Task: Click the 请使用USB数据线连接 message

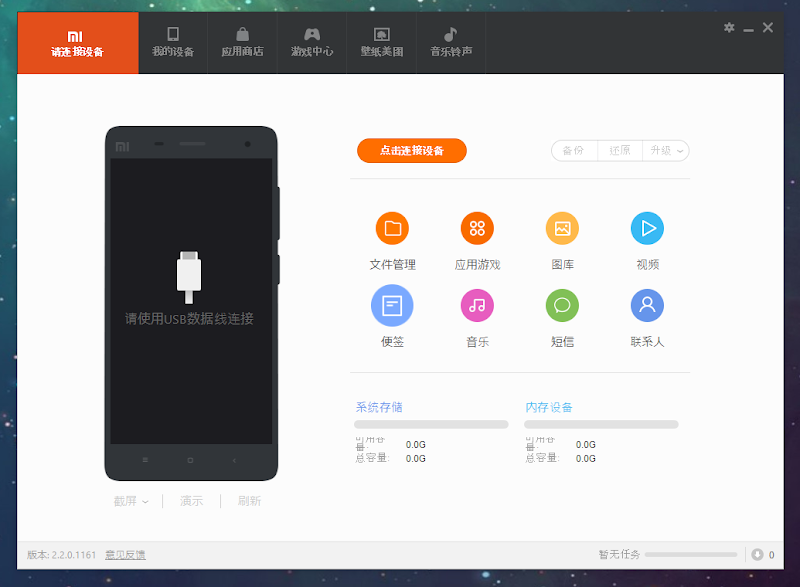Action: [189, 319]
